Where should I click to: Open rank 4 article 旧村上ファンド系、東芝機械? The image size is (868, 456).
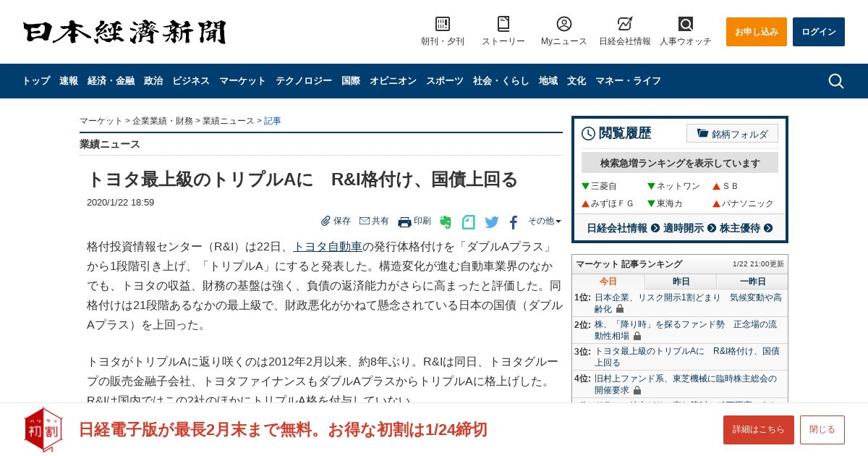coord(686,384)
